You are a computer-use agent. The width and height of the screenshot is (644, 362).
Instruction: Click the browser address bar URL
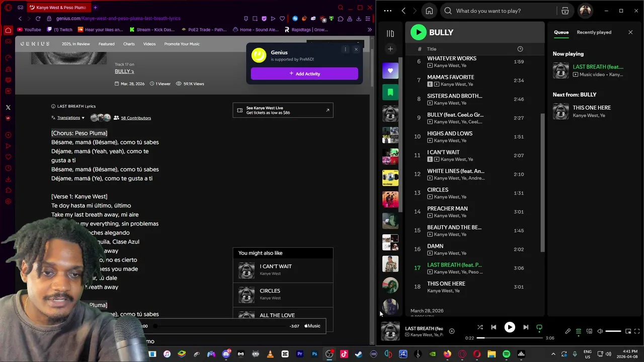coord(118,19)
